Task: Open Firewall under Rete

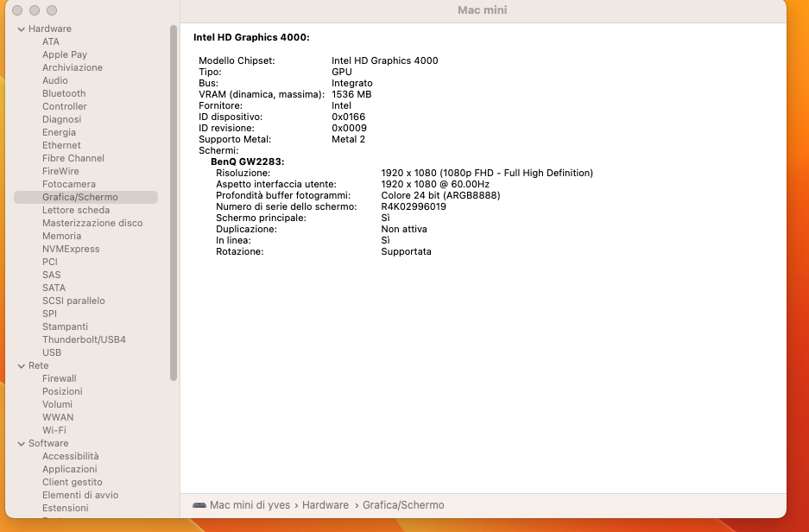Action: (59, 379)
